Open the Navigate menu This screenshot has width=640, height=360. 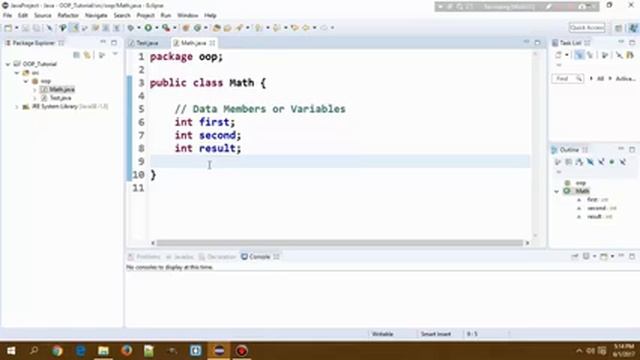(x=96, y=16)
